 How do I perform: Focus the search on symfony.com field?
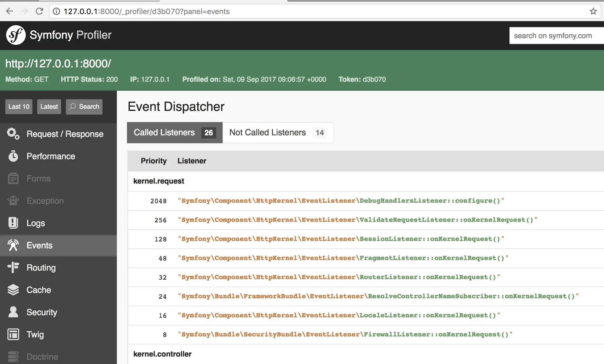(556, 36)
